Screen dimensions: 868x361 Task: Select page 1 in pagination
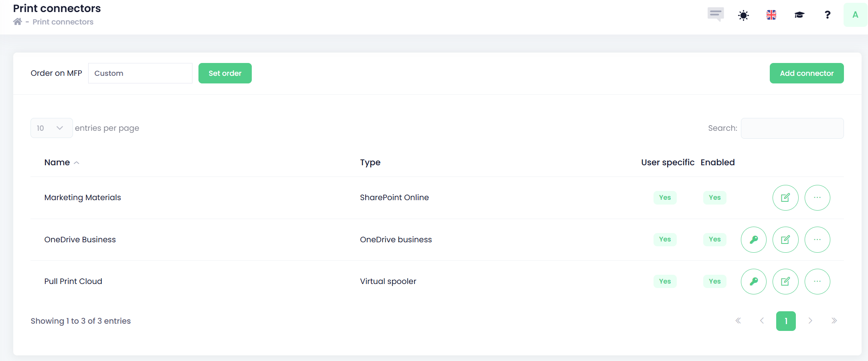pos(785,321)
